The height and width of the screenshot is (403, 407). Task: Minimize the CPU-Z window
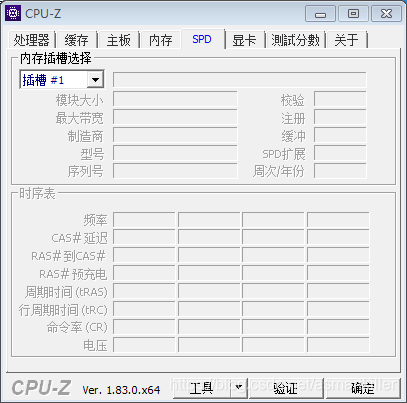pyautogui.click(x=320, y=14)
